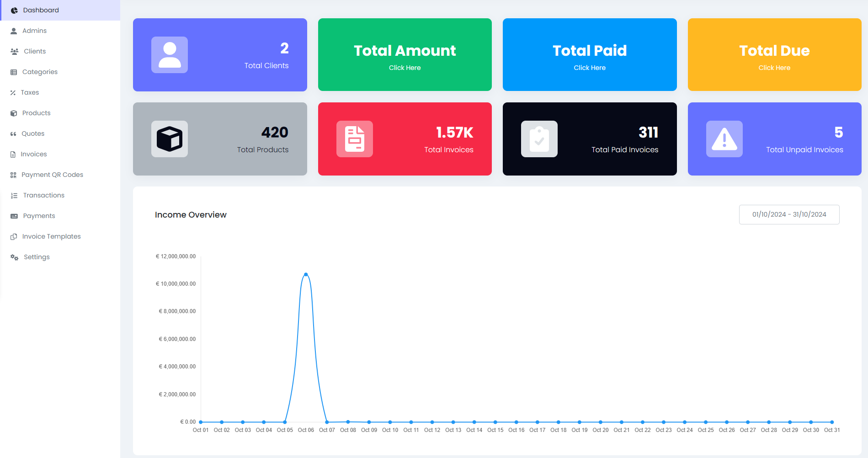Image resolution: width=868 pixels, height=458 pixels.
Task: Click the Settings gears icon
Action: coord(15,257)
